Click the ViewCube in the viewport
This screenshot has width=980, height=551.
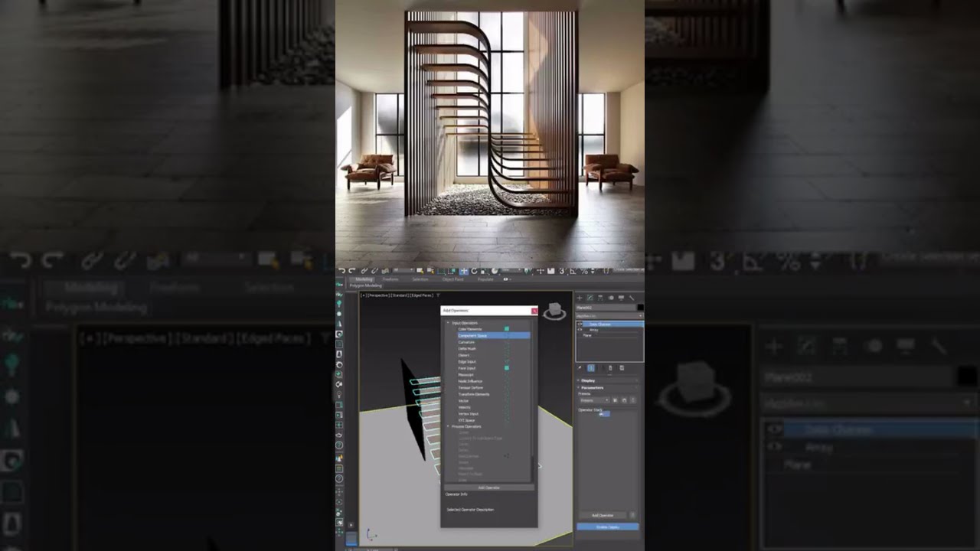coord(554,311)
